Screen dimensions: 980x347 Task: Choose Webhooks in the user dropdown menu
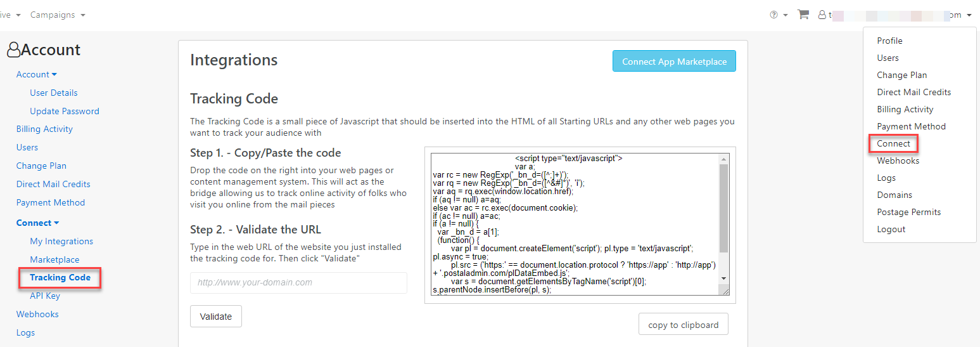[898, 160]
